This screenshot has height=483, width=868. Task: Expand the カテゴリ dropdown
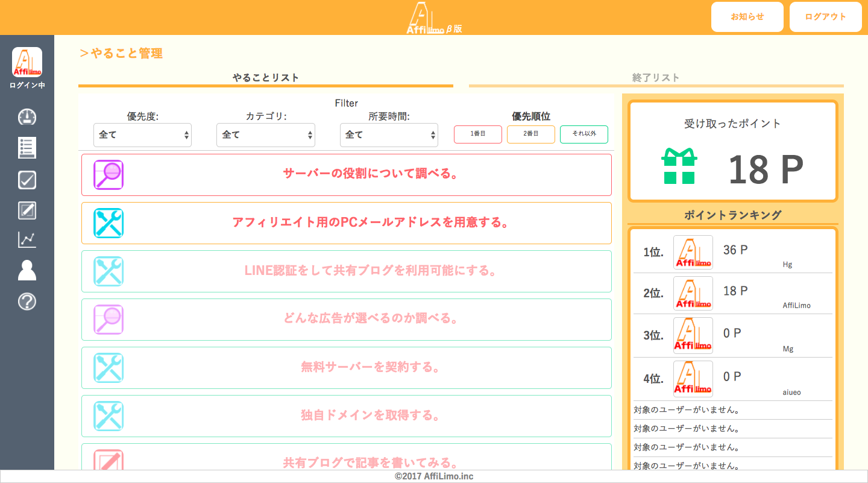(265, 135)
